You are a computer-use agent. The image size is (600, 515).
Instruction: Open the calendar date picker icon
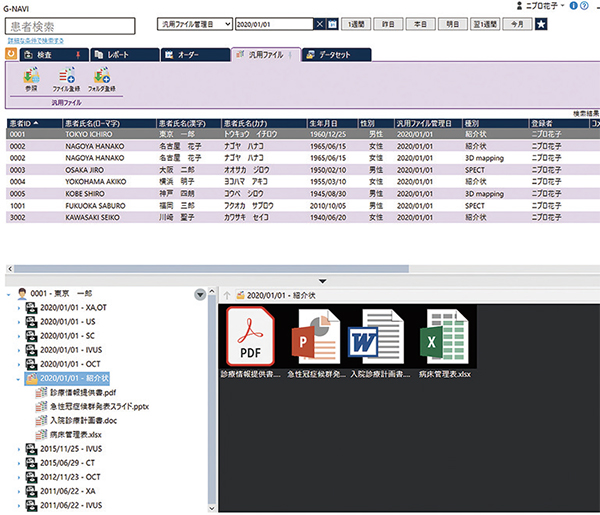[x=333, y=23]
